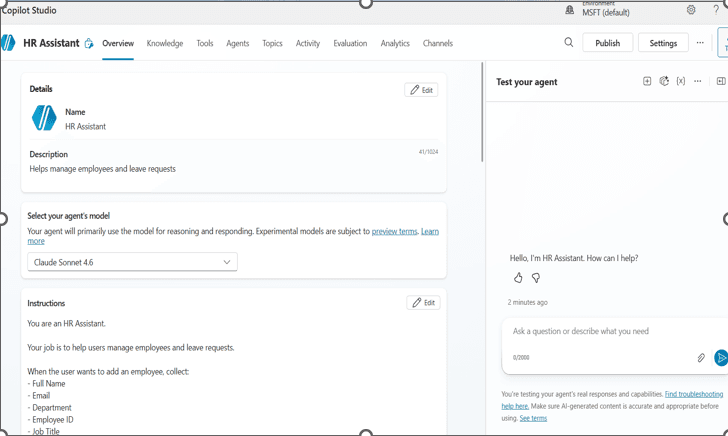Image resolution: width=728 pixels, height=436 pixels.
Task: Click the agent avatar in Details card
Action: pyautogui.click(x=44, y=117)
